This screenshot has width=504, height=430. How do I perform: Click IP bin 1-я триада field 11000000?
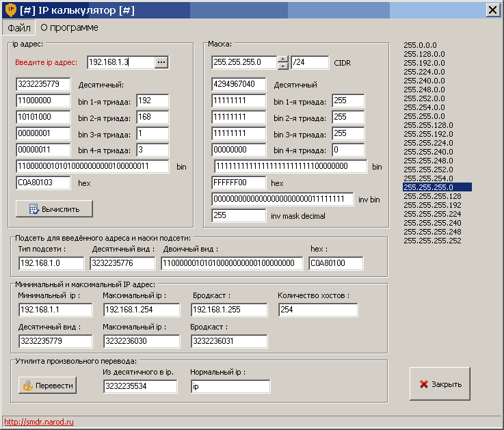pyautogui.click(x=43, y=100)
